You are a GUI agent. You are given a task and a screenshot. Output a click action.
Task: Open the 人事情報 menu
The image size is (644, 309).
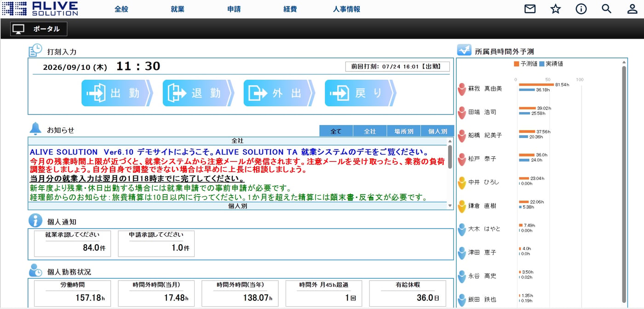point(347,9)
